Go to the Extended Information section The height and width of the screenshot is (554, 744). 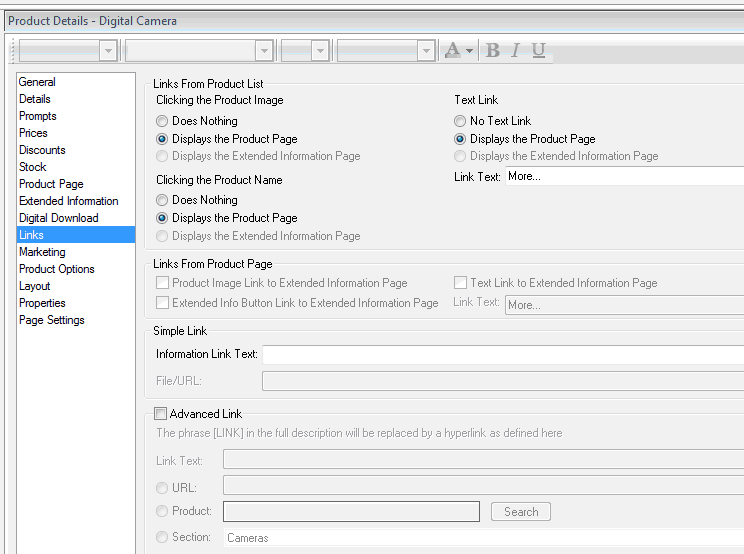(68, 201)
